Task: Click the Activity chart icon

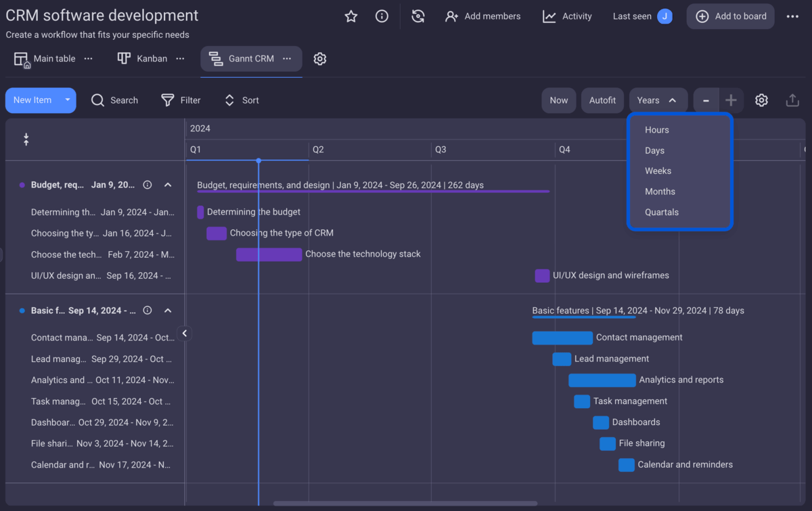Action: click(x=549, y=16)
